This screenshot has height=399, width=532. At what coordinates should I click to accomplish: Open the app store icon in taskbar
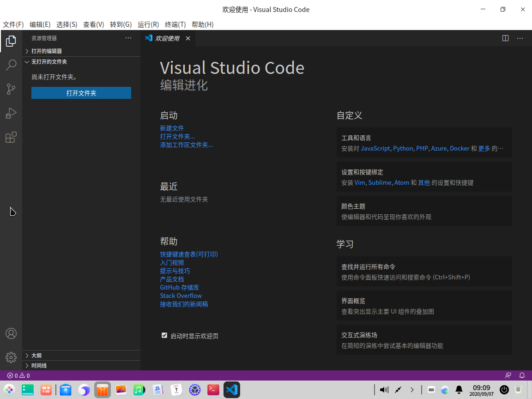click(103, 390)
